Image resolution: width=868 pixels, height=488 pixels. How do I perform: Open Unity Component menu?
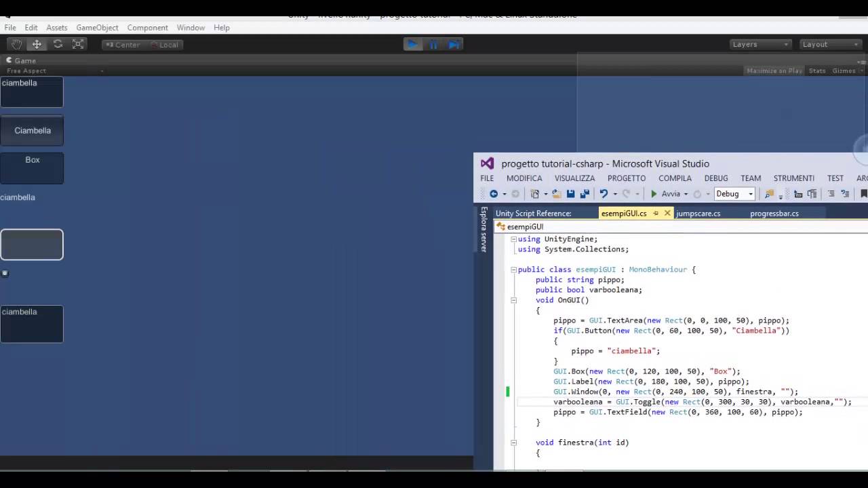coord(147,28)
